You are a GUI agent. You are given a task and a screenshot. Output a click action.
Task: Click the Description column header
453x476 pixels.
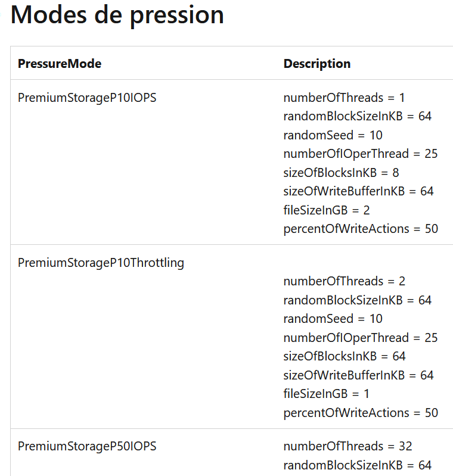point(317,64)
